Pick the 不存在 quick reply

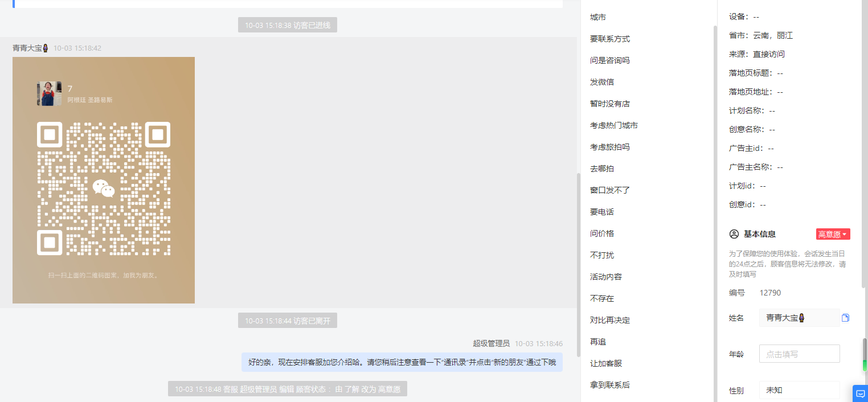pyautogui.click(x=602, y=299)
